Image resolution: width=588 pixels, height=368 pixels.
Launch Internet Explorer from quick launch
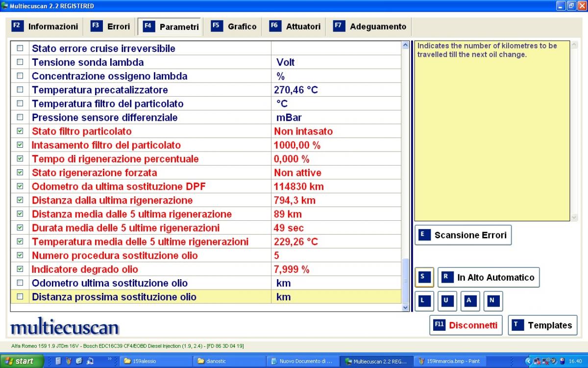[x=78, y=361]
